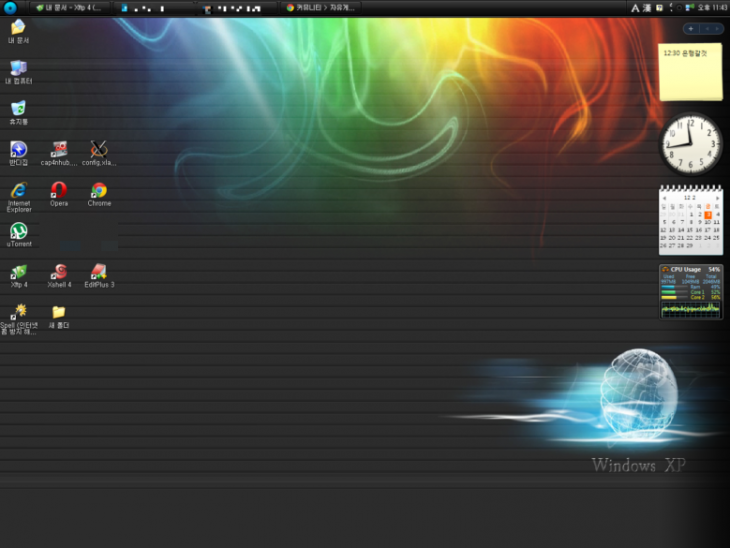Click the Start orb button
The image size is (730, 548).
tap(10, 7)
